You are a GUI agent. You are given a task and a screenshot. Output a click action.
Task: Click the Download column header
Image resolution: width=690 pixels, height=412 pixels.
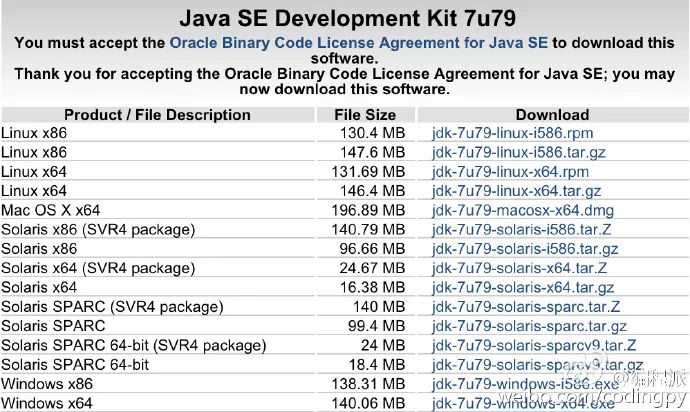pyautogui.click(x=552, y=115)
